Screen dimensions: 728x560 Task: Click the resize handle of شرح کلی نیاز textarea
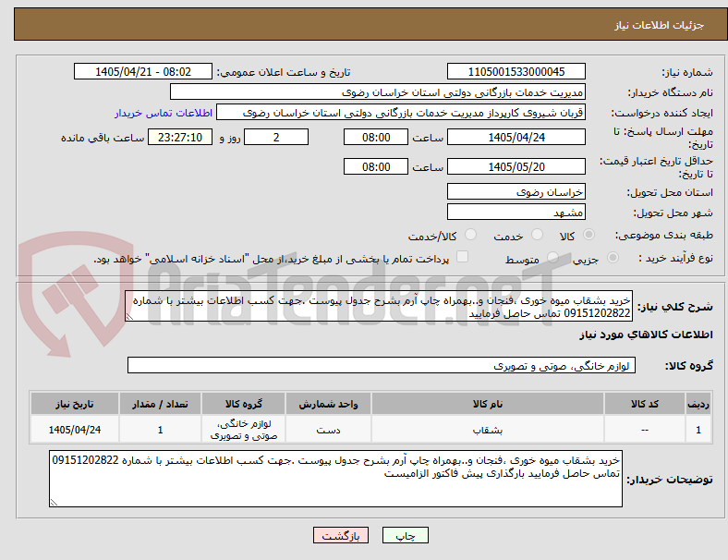129,317
